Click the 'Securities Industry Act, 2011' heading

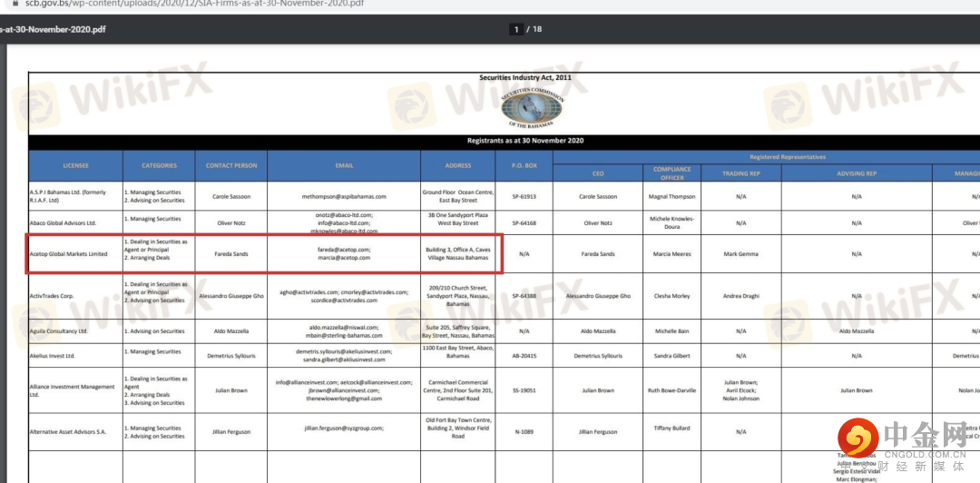pyautogui.click(x=525, y=77)
